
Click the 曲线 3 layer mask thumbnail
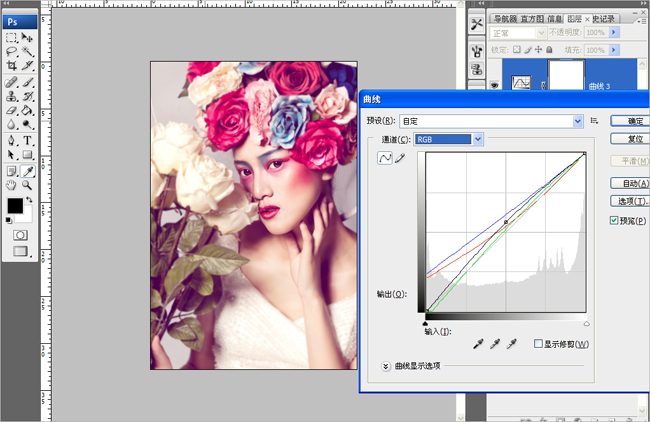click(x=566, y=75)
